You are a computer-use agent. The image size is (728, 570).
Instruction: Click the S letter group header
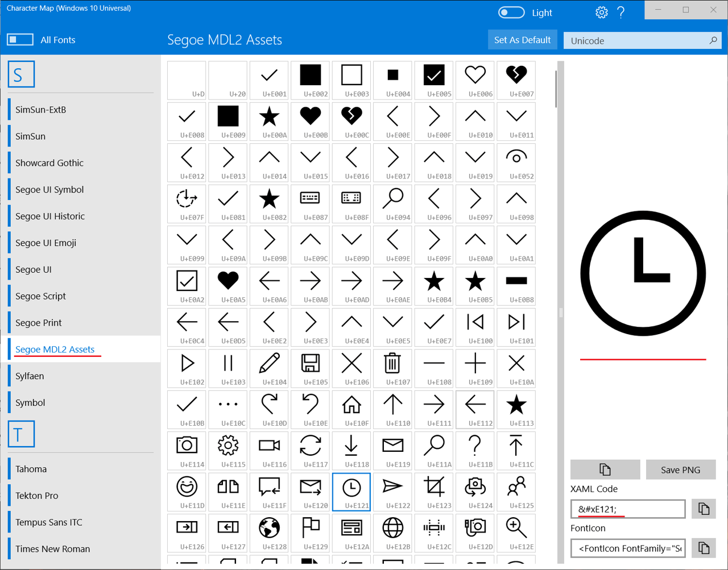21,73
